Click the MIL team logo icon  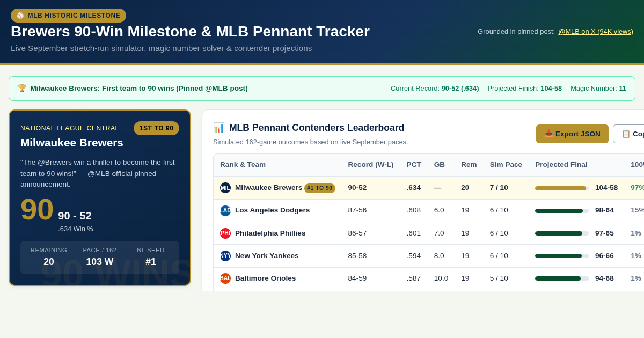[225, 188]
